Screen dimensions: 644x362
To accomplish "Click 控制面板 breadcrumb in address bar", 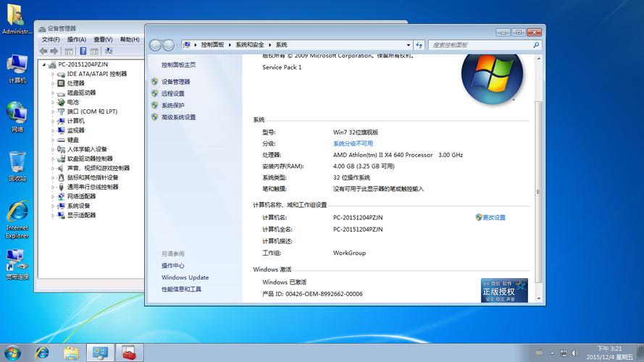I will [x=212, y=45].
